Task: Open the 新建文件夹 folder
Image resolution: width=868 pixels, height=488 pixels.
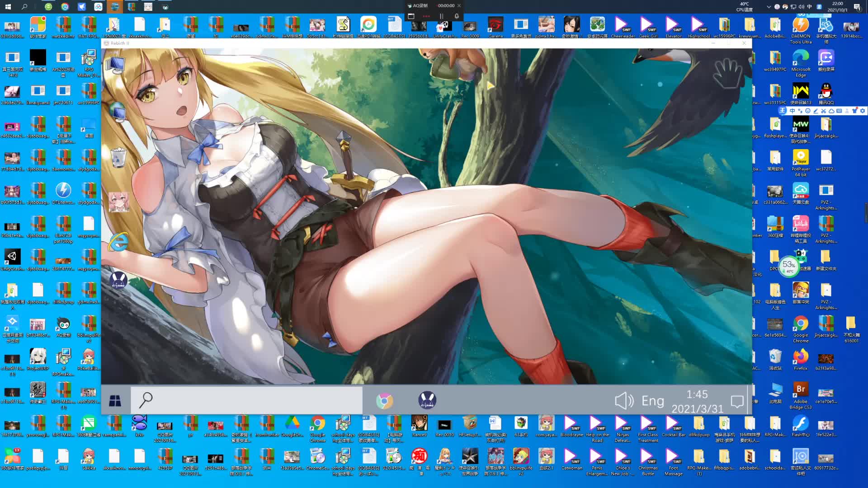Action: click(826, 260)
